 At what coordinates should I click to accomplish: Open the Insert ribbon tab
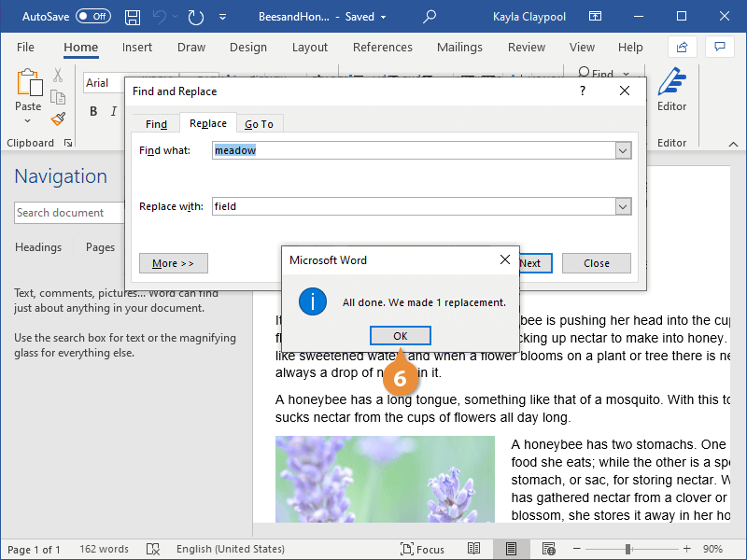[137, 48]
